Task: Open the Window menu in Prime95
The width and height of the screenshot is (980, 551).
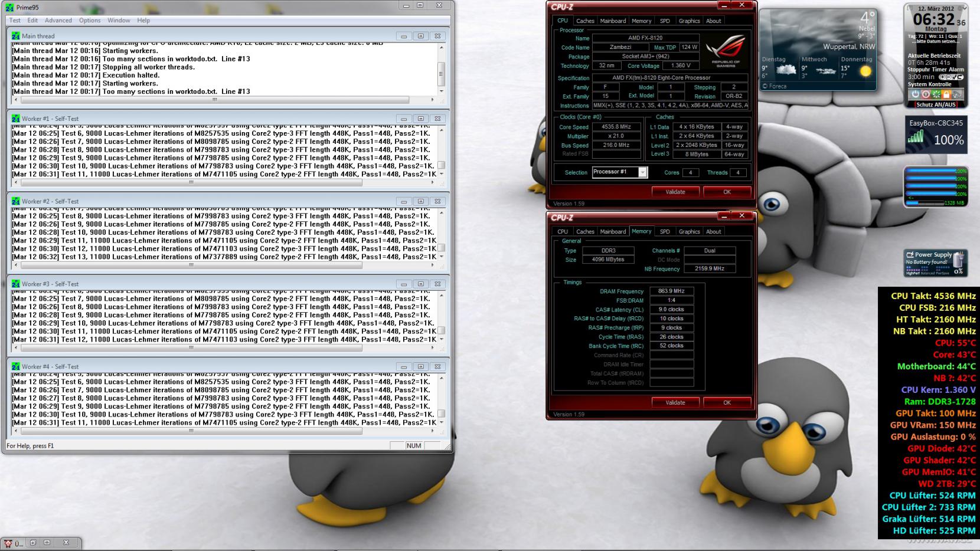Action: 119,20
